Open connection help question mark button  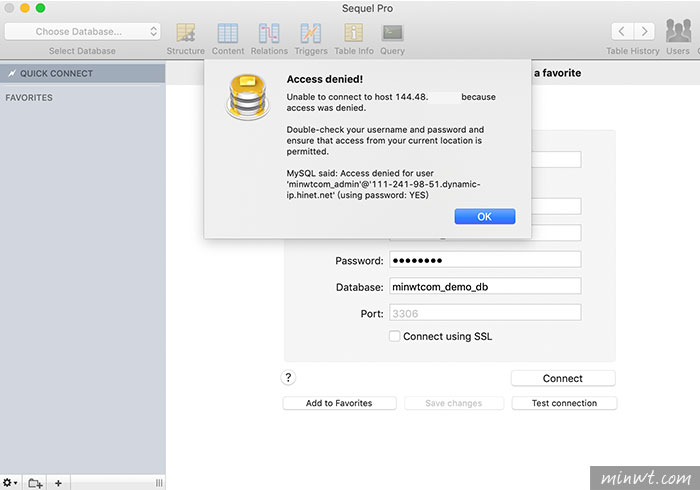(288, 378)
